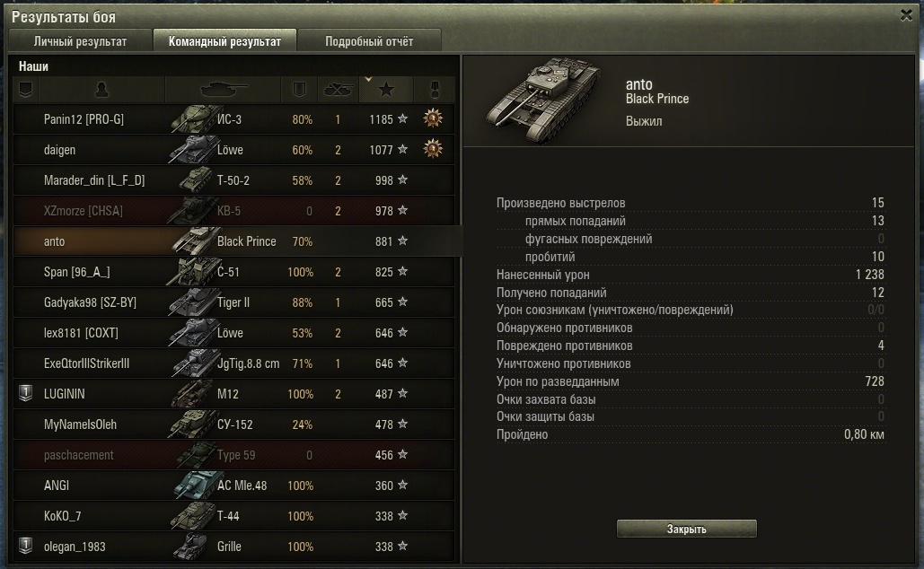Sort by experience star column

[x=386, y=90]
